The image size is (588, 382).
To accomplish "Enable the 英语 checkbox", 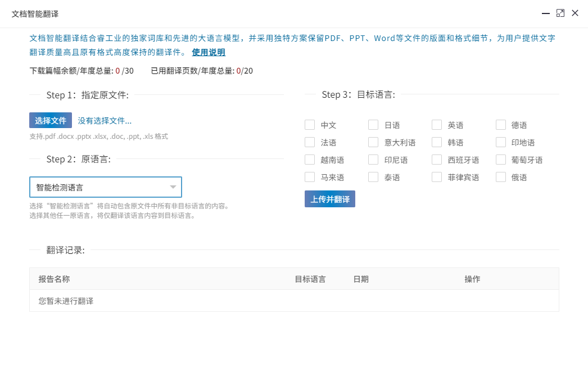I will click(437, 125).
